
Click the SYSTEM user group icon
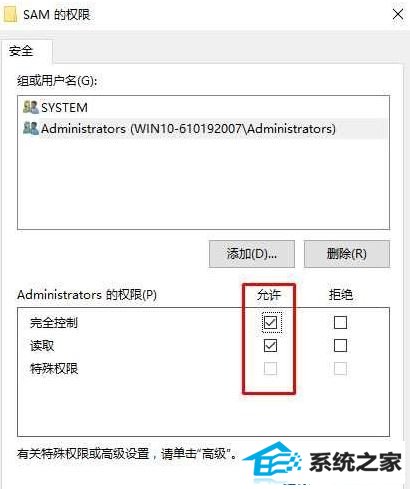tap(31, 107)
